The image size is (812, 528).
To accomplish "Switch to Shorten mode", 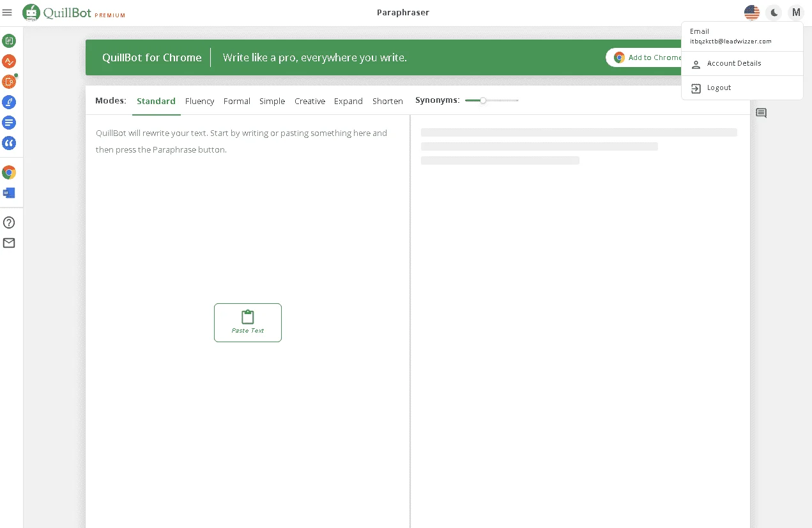I will (x=388, y=102).
